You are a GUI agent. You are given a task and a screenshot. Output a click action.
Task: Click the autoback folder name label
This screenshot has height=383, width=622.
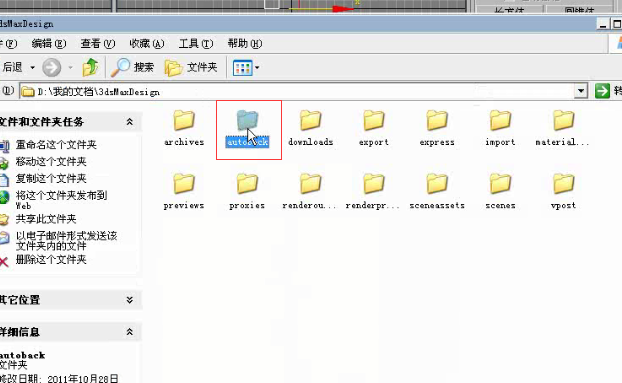click(247, 142)
